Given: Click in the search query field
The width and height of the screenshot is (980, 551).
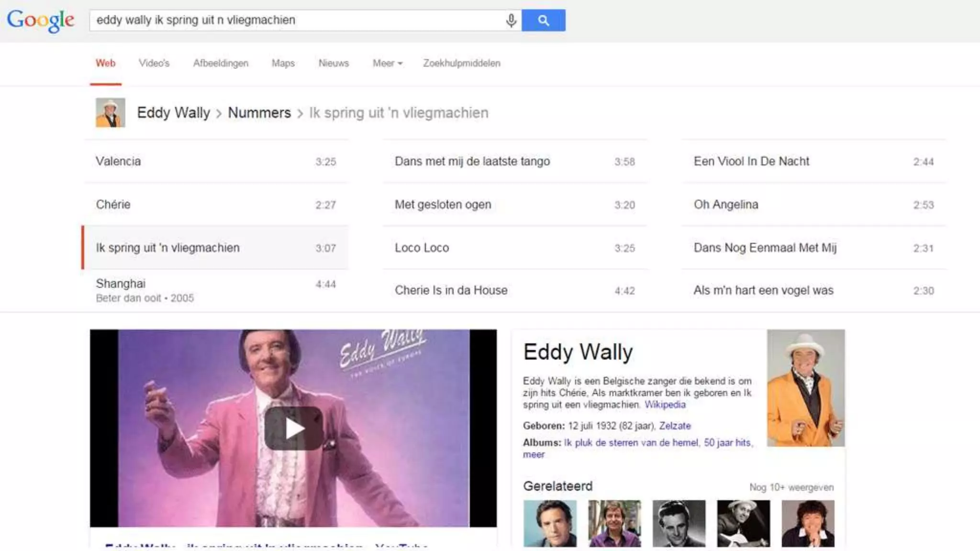Looking at the screenshot, I should 297,20.
